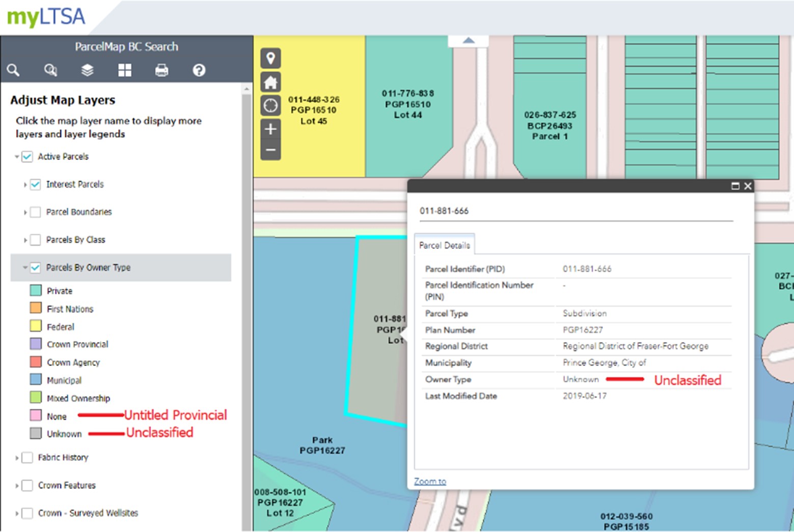Click the Fabric History layer name
This screenshot has width=794, height=532.
[63, 458]
